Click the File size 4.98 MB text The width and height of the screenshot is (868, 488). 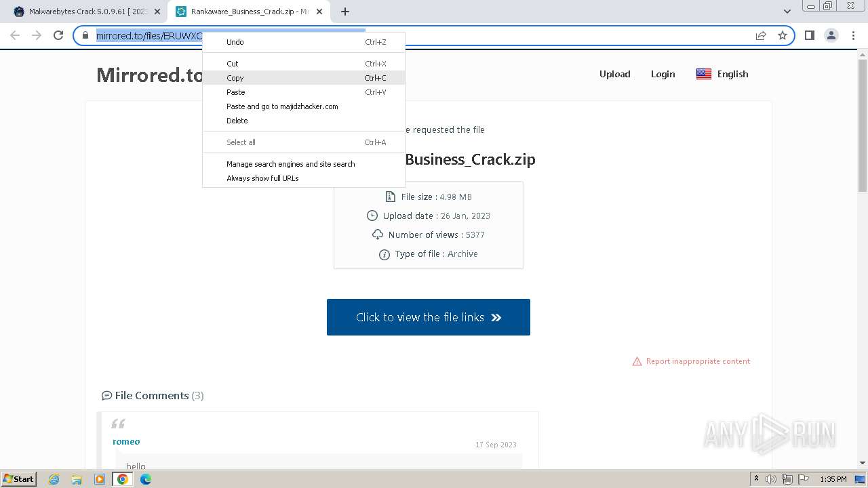436,197
